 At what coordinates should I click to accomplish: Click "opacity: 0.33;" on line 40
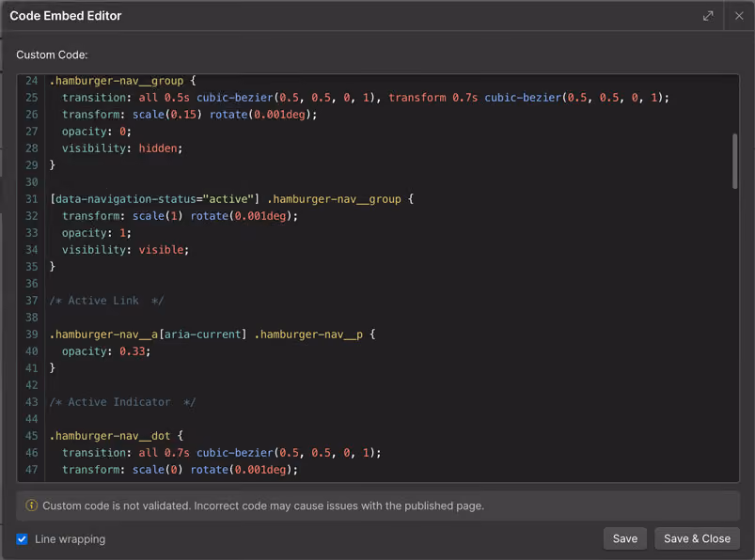[x=106, y=351]
